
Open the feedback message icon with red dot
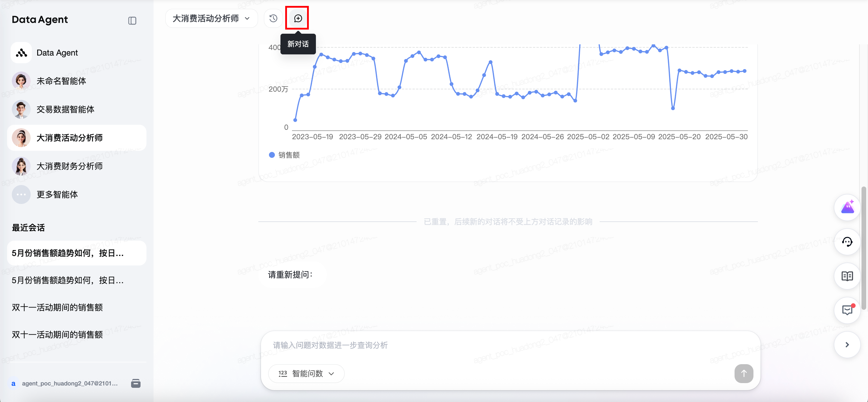[847, 310]
